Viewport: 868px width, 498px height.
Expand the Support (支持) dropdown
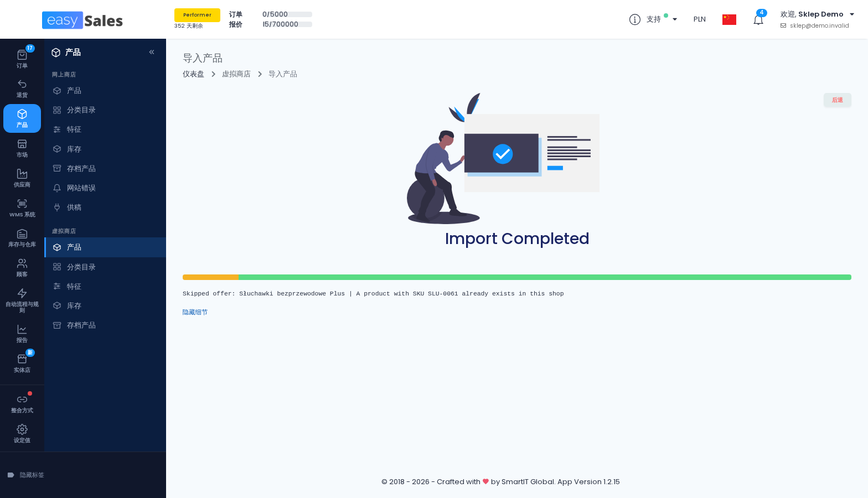click(662, 19)
